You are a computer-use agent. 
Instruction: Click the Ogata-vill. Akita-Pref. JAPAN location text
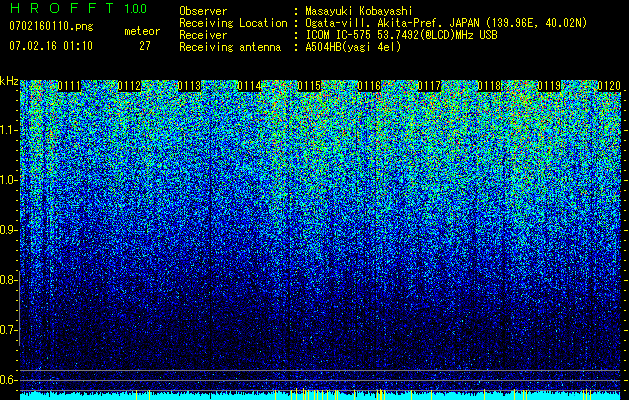(446, 23)
